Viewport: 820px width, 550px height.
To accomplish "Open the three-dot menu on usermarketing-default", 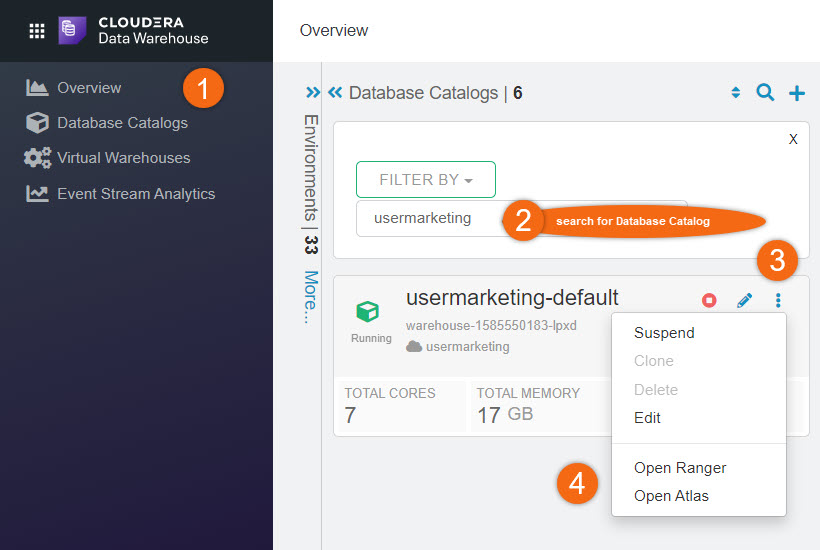I will tap(778, 300).
